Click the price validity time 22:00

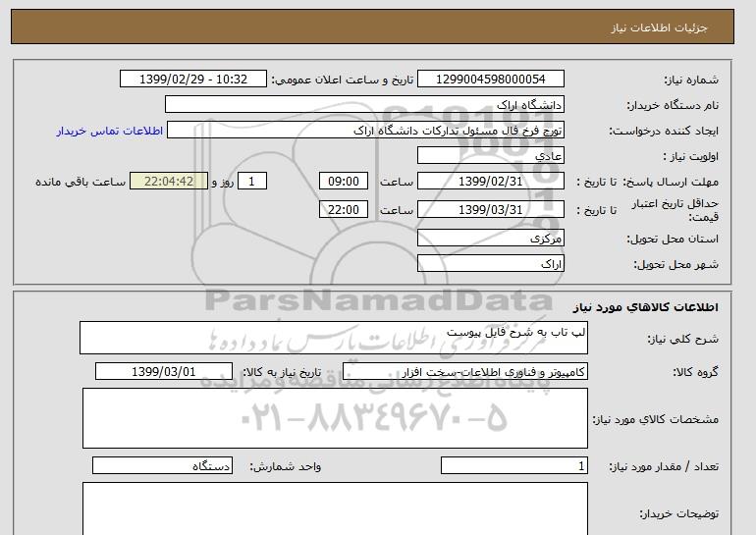coord(344,210)
